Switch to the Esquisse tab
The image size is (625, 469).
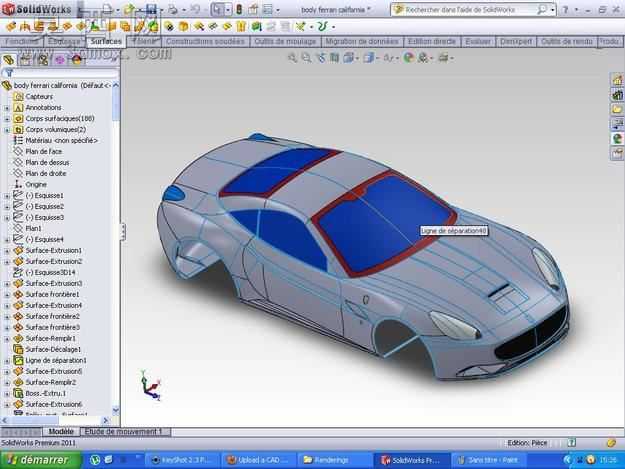point(64,41)
